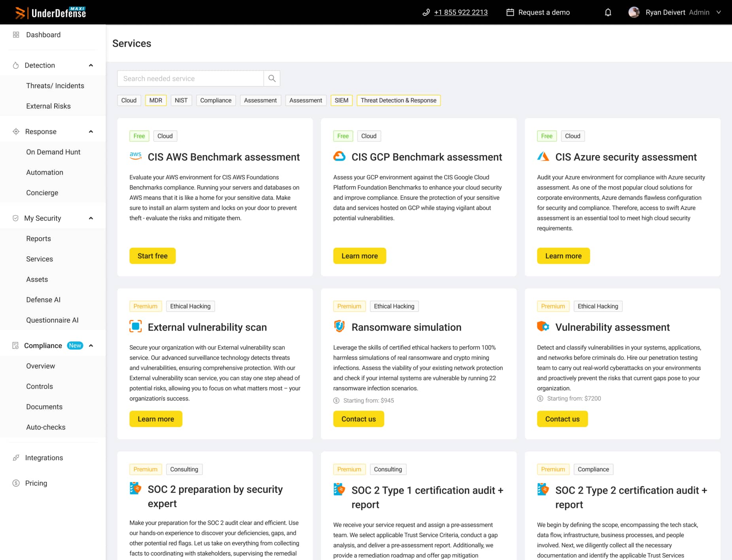Click the New badge beside Compliance
This screenshot has width=732, height=560.
pyautogui.click(x=75, y=346)
